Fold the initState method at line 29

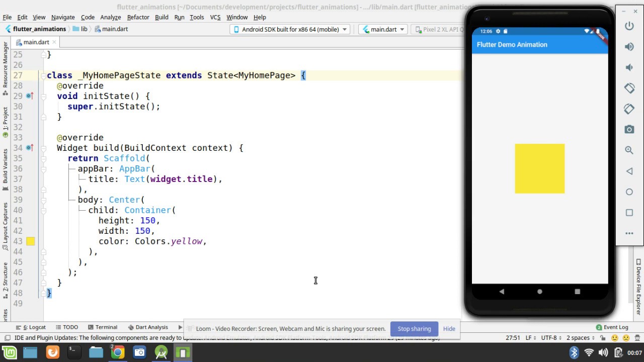pyautogui.click(x=43, y=96)
